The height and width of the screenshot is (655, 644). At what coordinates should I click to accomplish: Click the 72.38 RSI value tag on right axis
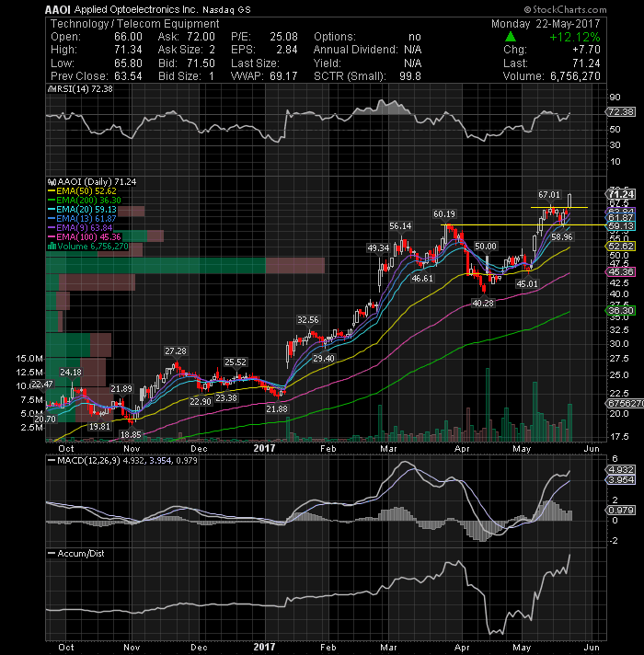pos(621,112)
